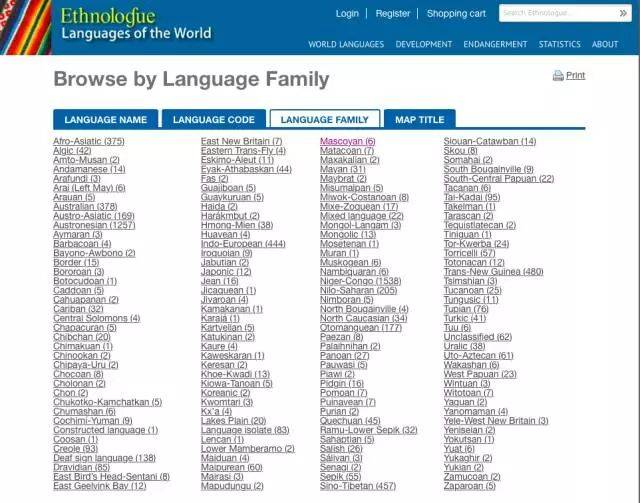The image size is (640, 503).
Task: Open Creole (93) family
Action: [76, 449]
